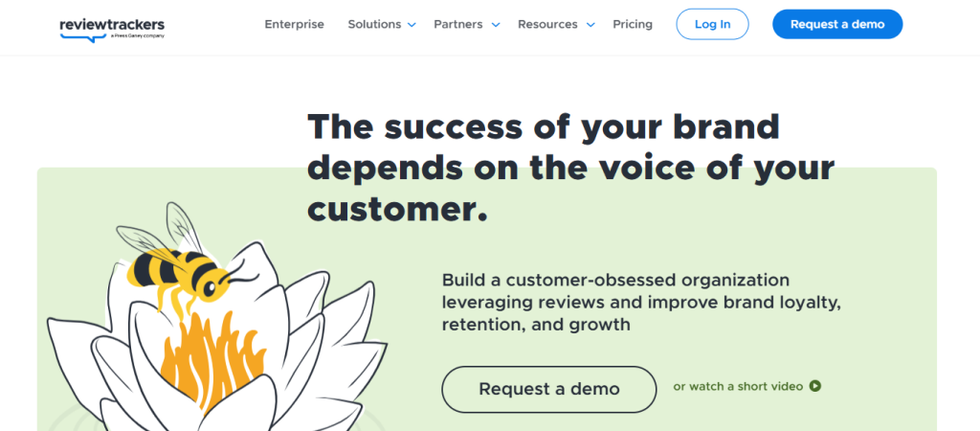Expand the Partners dropdown chevron

pyautogui.click(x=496, y=25)
